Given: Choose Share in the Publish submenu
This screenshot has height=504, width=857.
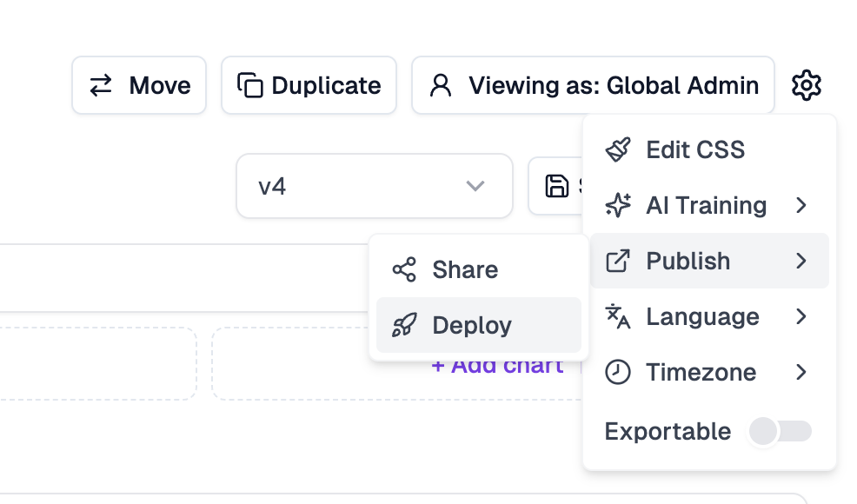Looking at the screenshot, I should coord(479,269).
